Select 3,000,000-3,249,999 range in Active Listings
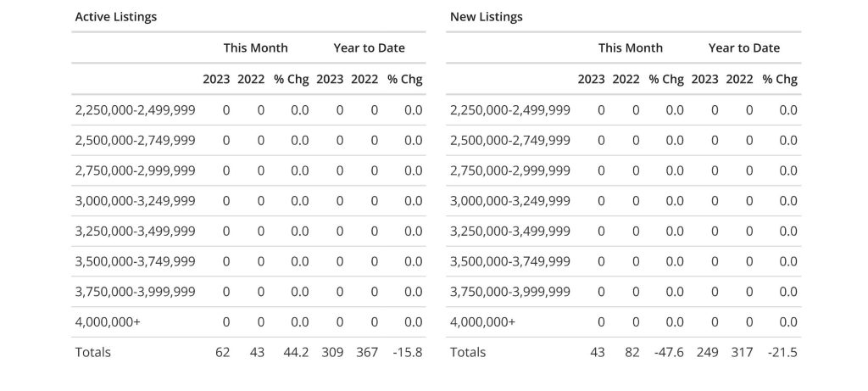Screen dimensions: 868x391 click(135, 201)
